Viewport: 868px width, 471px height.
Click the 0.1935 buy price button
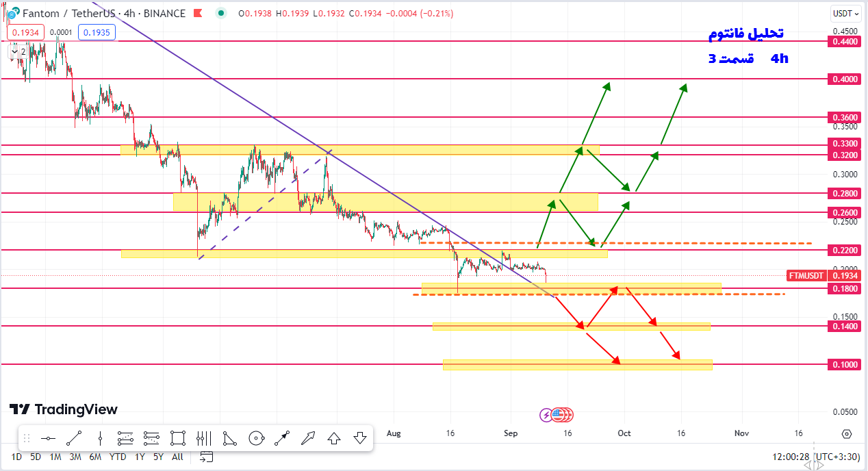pyautogui.click(x=97, y=32)
